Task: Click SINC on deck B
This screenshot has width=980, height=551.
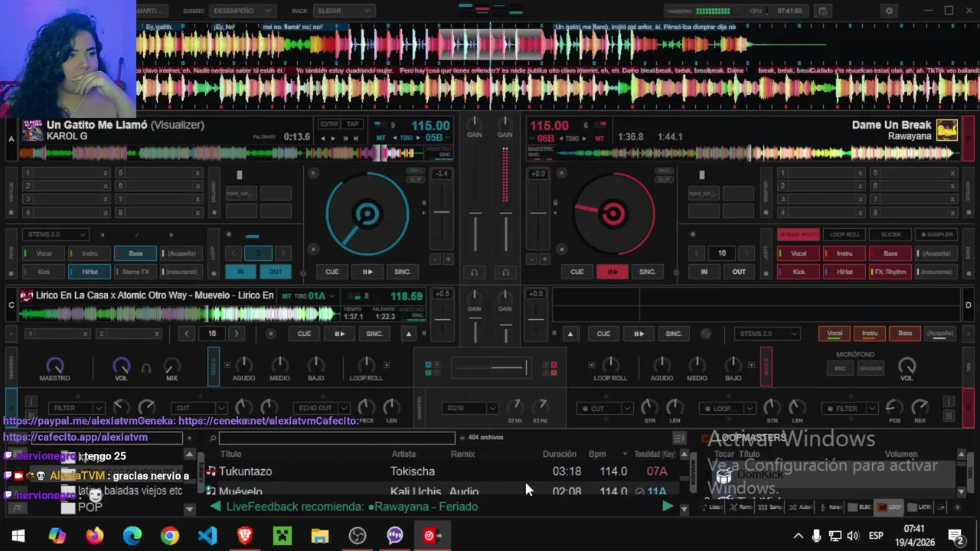Action: coord(648,272)
